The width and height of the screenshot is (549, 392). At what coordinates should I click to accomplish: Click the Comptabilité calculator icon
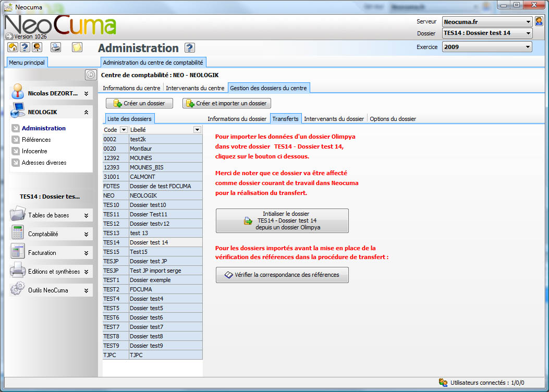[18, 232]
